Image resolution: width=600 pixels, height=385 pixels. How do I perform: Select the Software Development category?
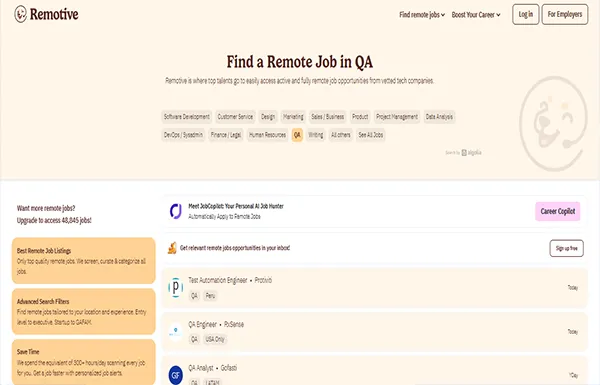click(x=187, y=117)
